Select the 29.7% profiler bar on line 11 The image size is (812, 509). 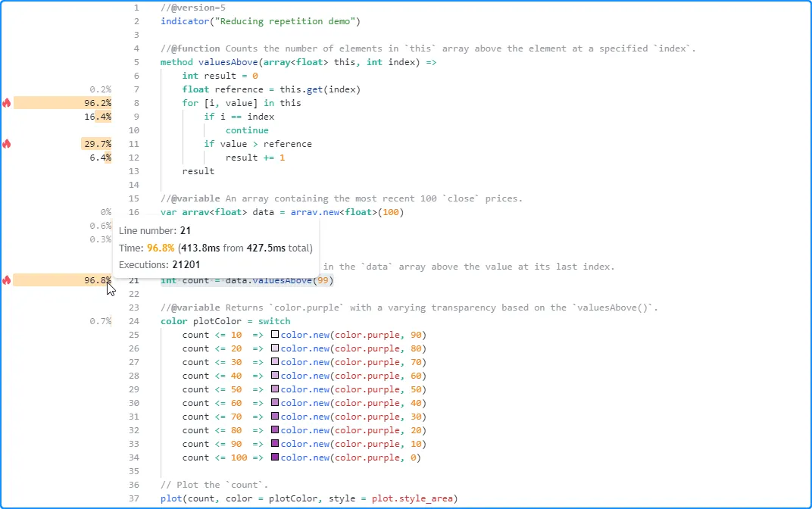tap(96, 144)
